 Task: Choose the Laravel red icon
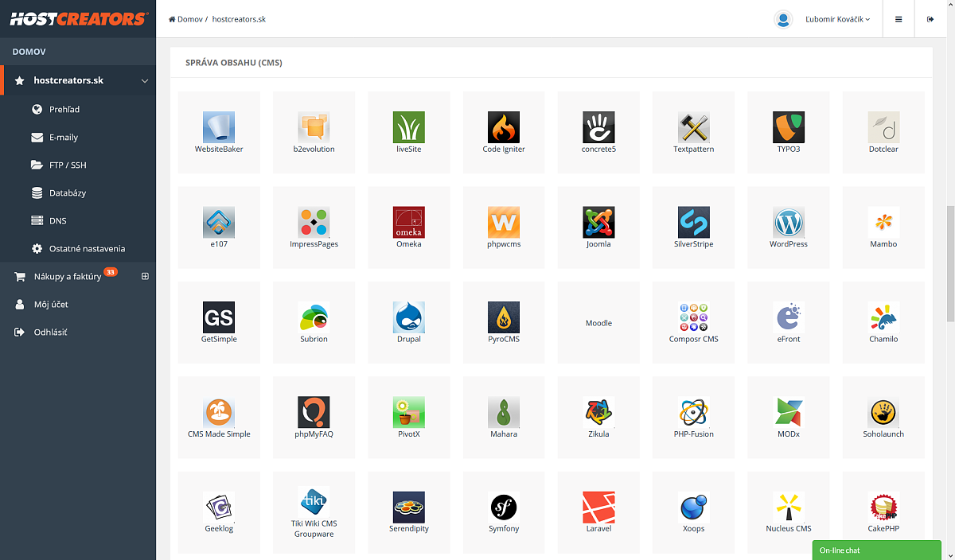(598, 507)
